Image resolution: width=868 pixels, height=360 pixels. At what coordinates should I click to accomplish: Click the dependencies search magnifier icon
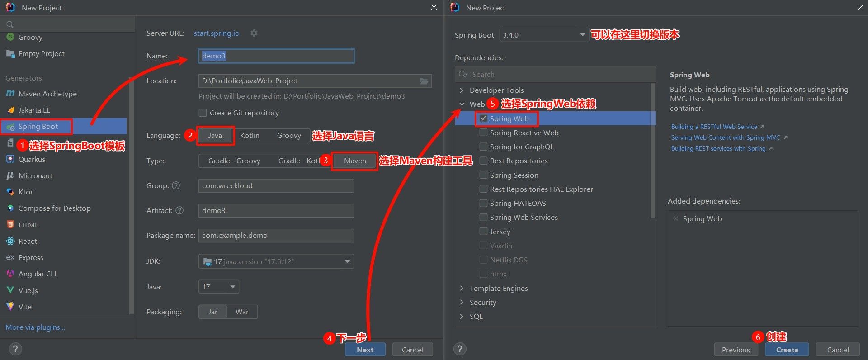[x=463, y=74]
